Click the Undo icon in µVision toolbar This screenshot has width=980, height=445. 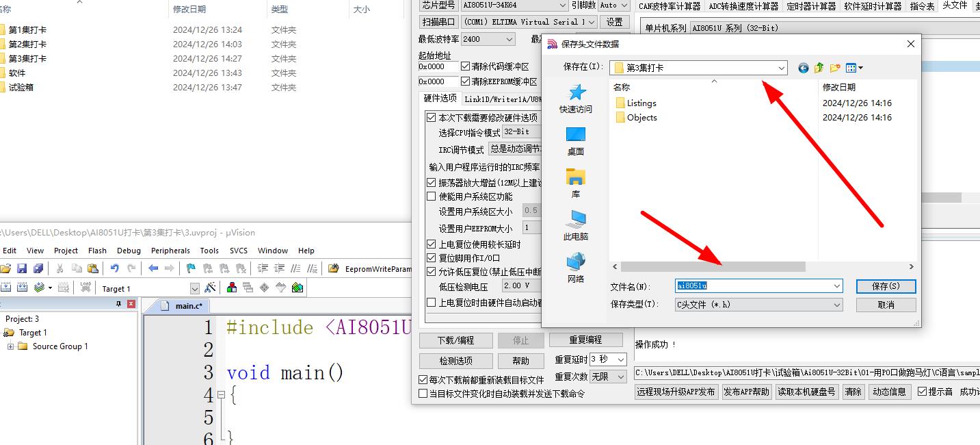point(115,268)
